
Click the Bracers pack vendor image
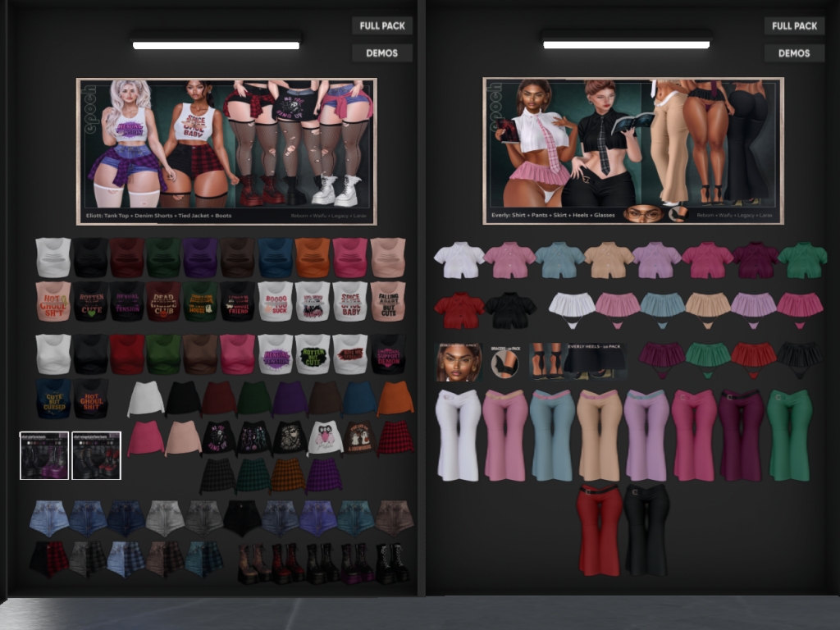tap(504, 362)
